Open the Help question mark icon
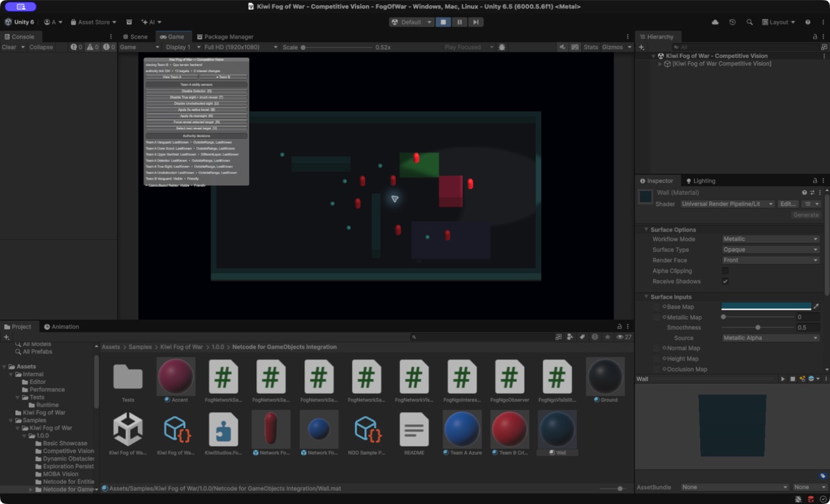 808,22
